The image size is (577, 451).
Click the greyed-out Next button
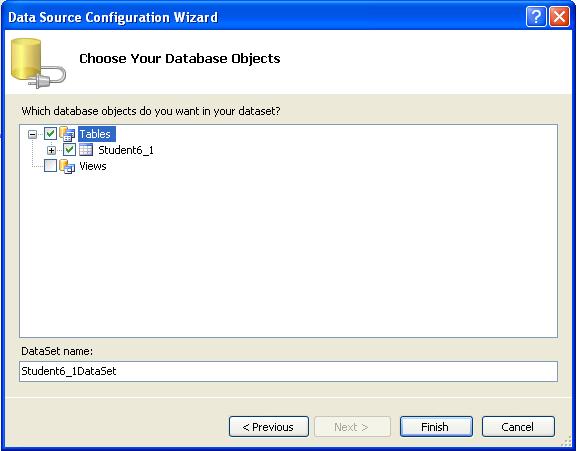tap(352, 427)
